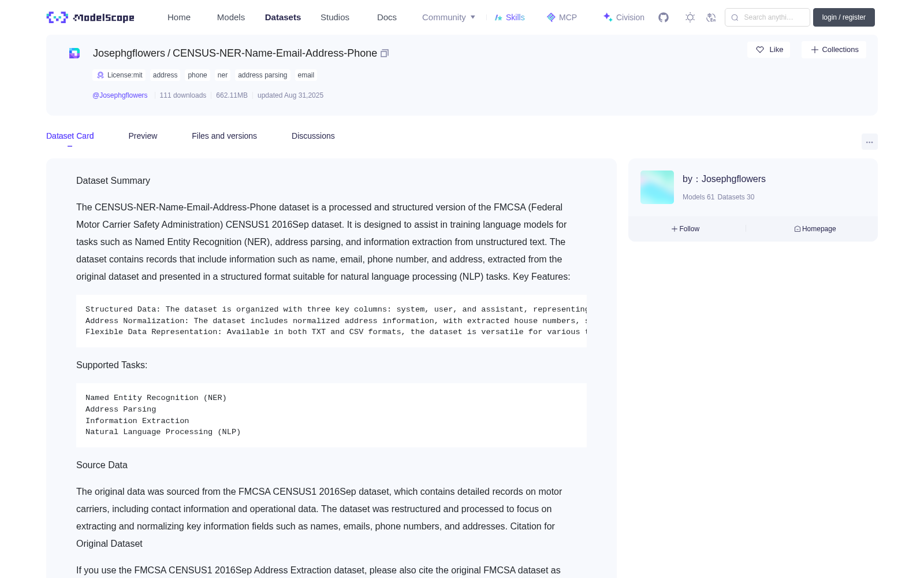Click the heart icon on Like

(x=760, y=50)
